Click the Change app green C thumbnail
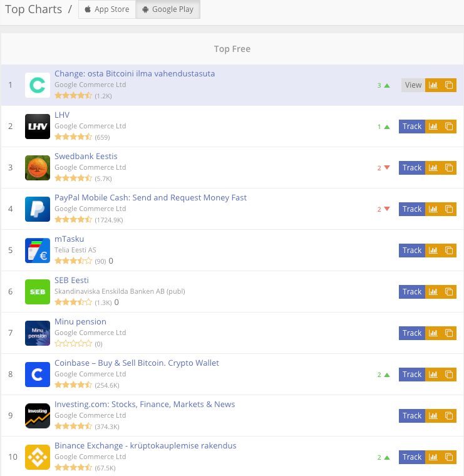 click(x=38, y=85)
